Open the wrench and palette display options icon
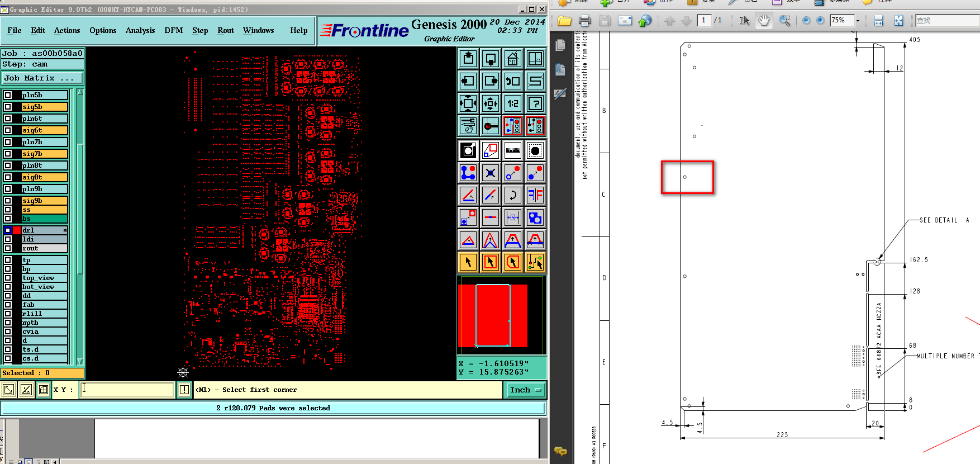The width and height of the screenshot is (980, 464). (x=468, y=126)
